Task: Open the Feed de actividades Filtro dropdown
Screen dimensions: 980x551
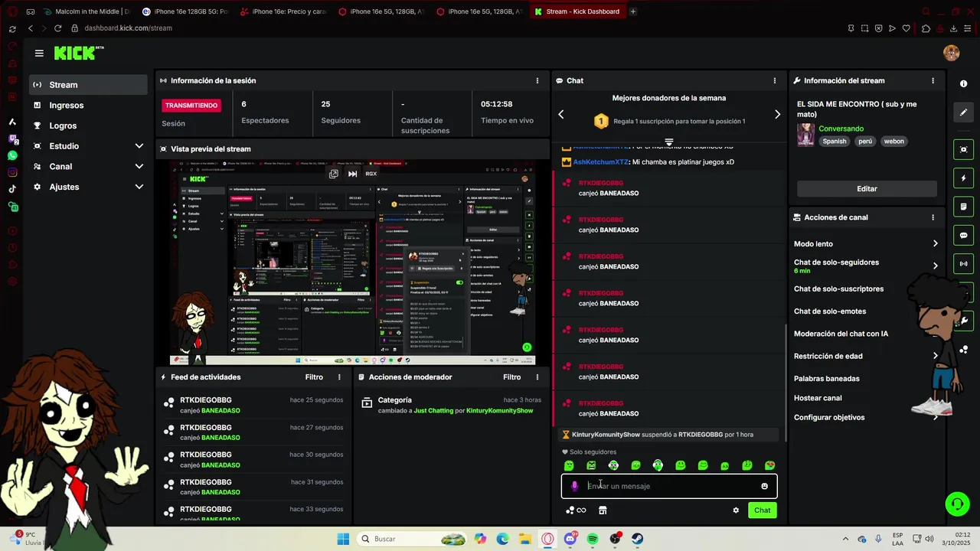Action: pos(314,377)
